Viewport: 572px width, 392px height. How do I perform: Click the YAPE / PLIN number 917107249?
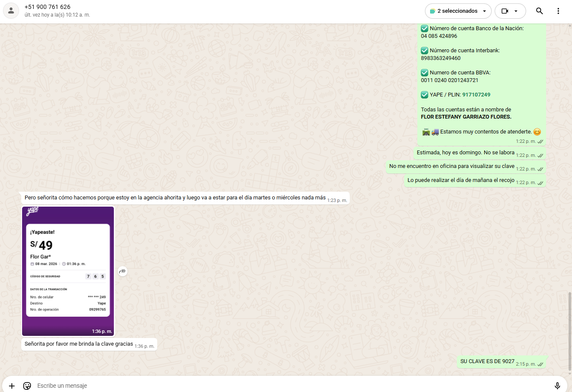tap(476, 95)
